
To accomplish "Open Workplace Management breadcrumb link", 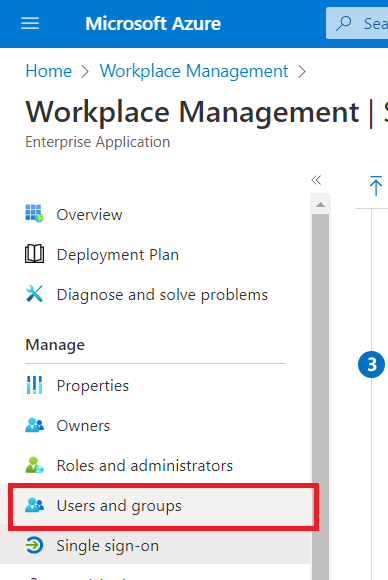I will tap(194, 71).
